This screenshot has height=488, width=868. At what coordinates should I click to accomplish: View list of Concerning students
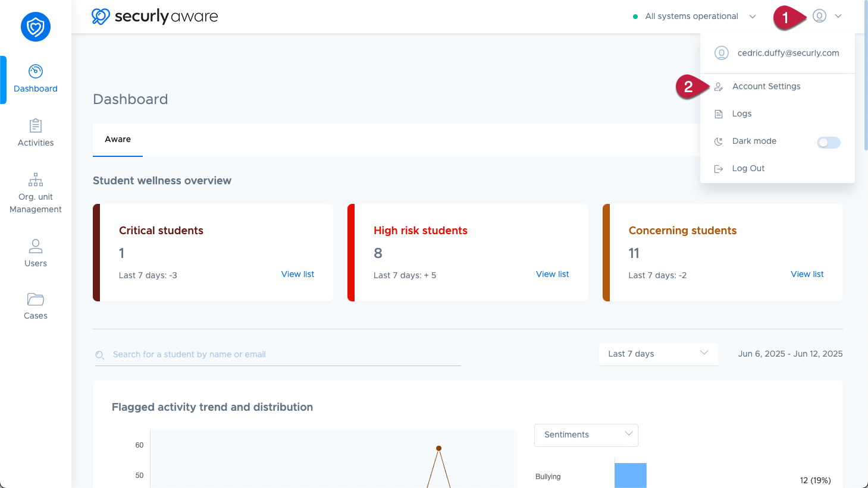point(807,274)
